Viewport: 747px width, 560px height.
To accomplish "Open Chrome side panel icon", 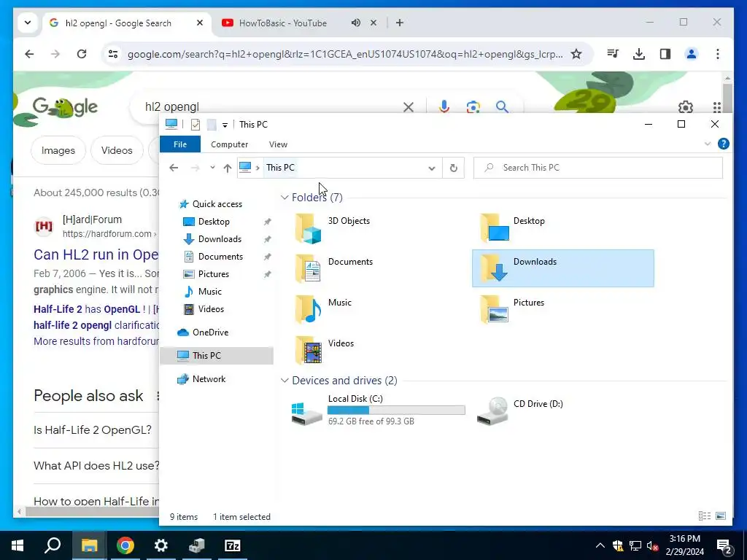I will (665, 54).
